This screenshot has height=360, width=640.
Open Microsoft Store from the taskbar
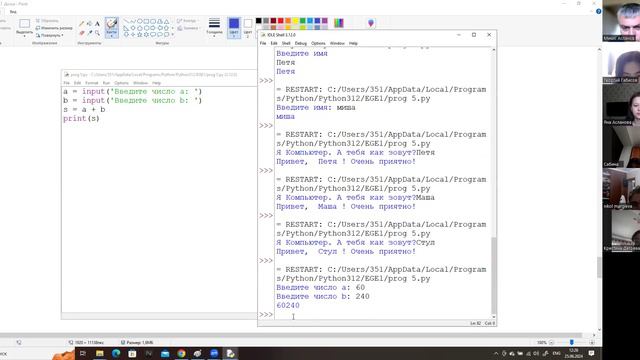pos(132,353)
